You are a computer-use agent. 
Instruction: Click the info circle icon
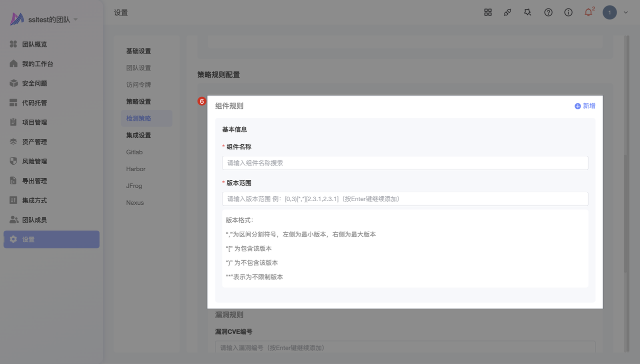click(568, 12)
